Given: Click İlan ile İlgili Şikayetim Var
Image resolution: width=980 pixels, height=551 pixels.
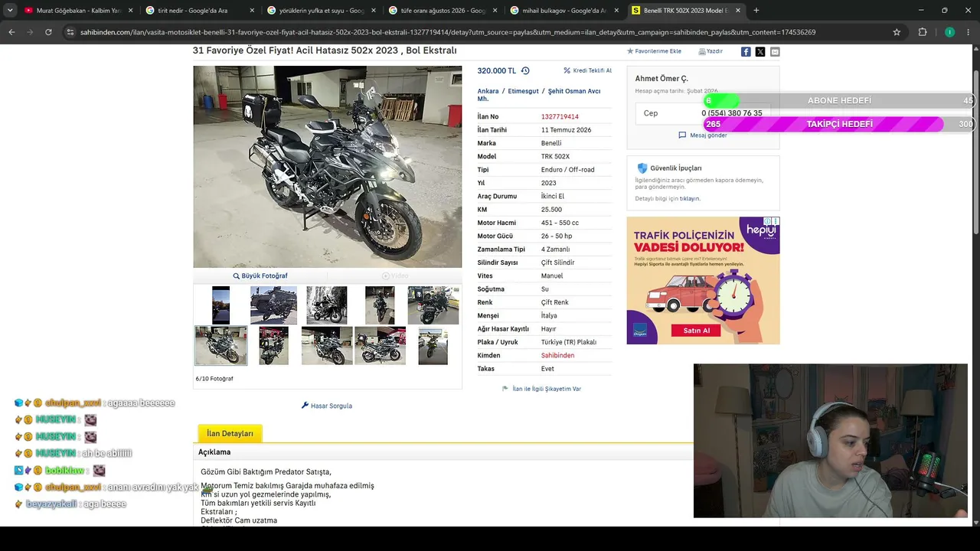Looking at the screenshot, I should click(541, 389).
